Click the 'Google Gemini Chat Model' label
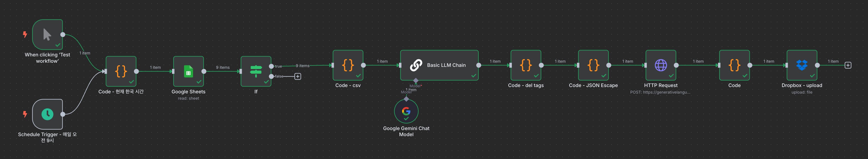This screenshot has width=868, height=159. 406,131
